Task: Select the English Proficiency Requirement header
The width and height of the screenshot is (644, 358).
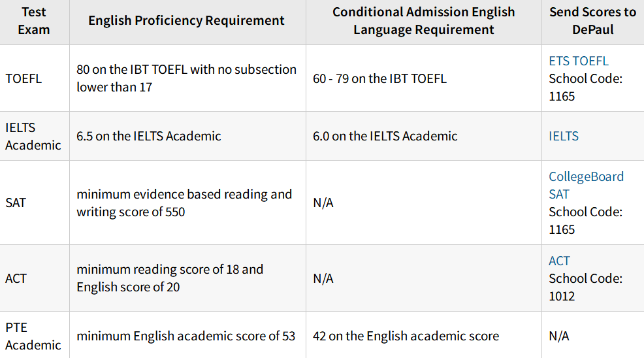Action: click(x=186, y=20)
